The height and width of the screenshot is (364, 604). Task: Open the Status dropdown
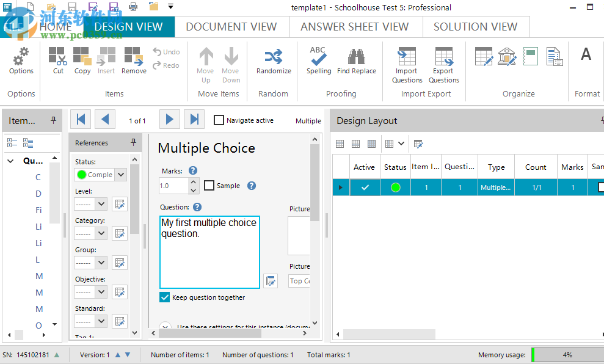pyautogui.click(x=120, y=175)
